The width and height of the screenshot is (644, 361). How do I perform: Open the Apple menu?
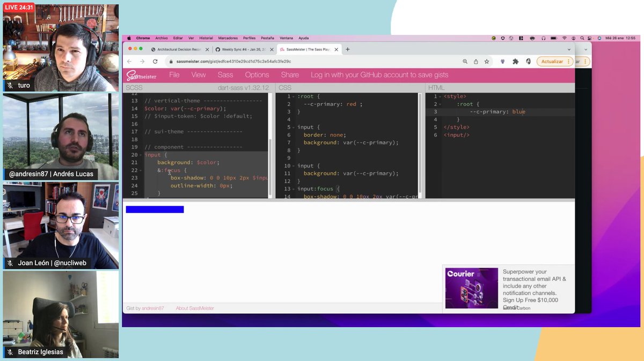pyautogui.click(x=128, y=38)
